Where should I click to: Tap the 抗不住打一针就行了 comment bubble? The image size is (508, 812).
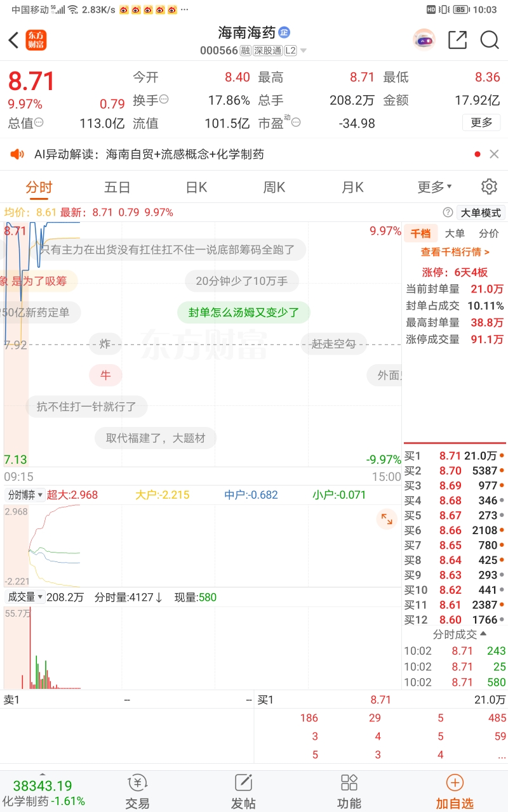(x=86, y=407)
